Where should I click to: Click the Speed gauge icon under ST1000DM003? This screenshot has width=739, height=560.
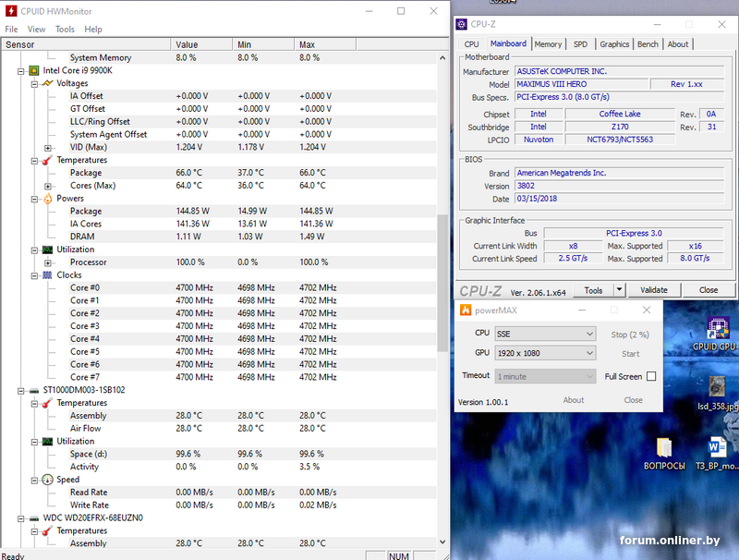coord(48,480)
